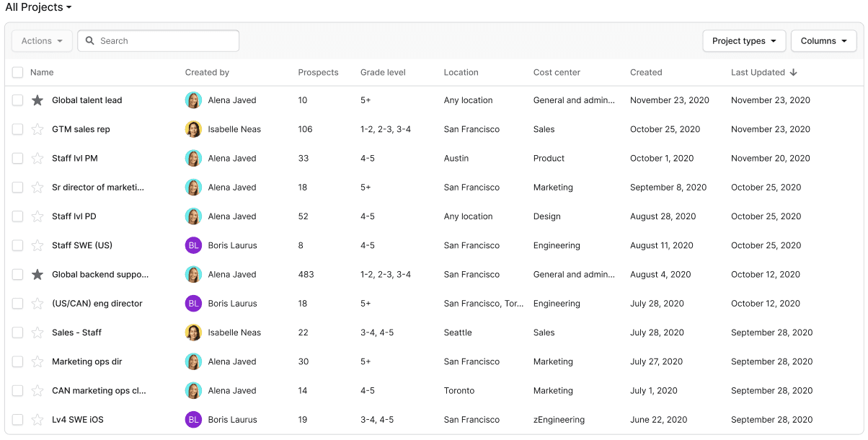
Task: Star the Staff lvl PM project
Action: point(37,159)
